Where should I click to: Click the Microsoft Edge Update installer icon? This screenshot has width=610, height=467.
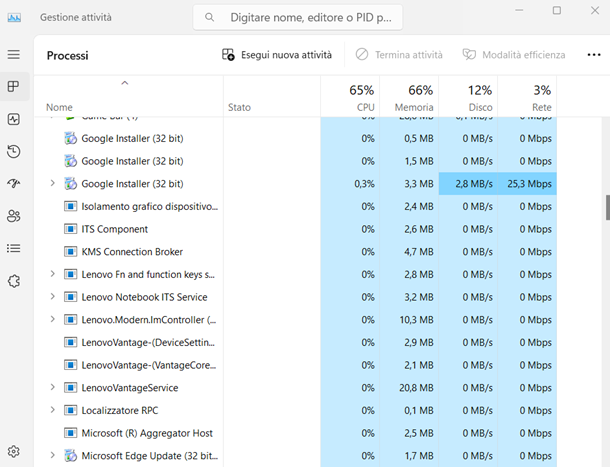pyautogui.click(x=70, y=455)
